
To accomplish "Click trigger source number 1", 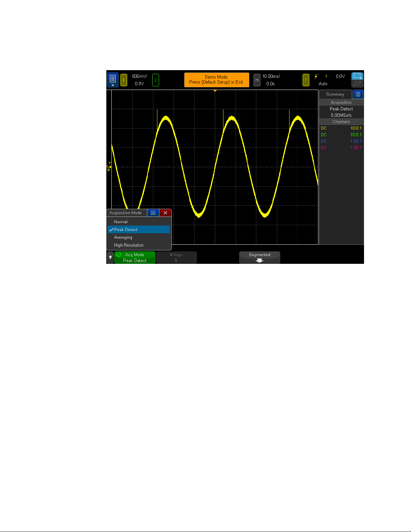I will click(x=326, y=77).
